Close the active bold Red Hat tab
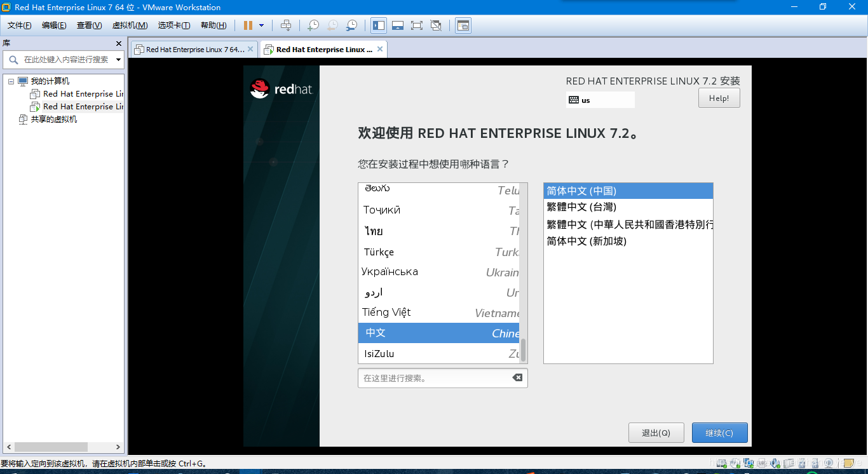868x474 pixels. pyautogui.click(x=380, y=49)
